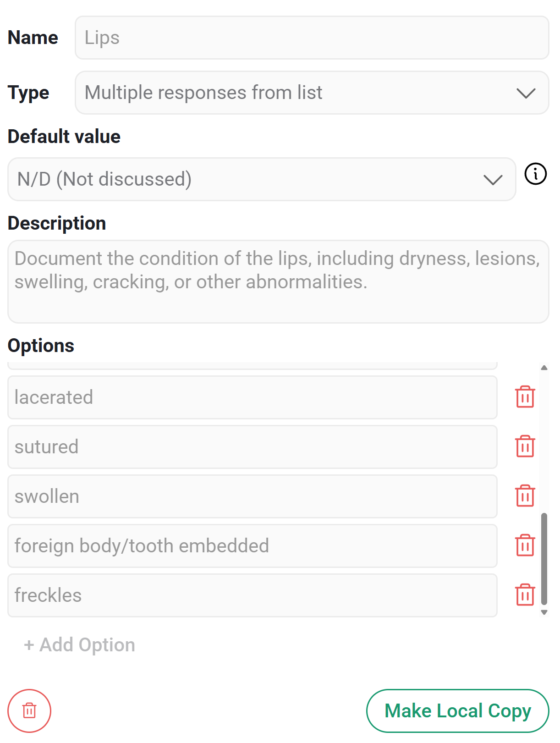Click the Name input field
Viewport: 560px width, 743px height.
tap(312, 38)
